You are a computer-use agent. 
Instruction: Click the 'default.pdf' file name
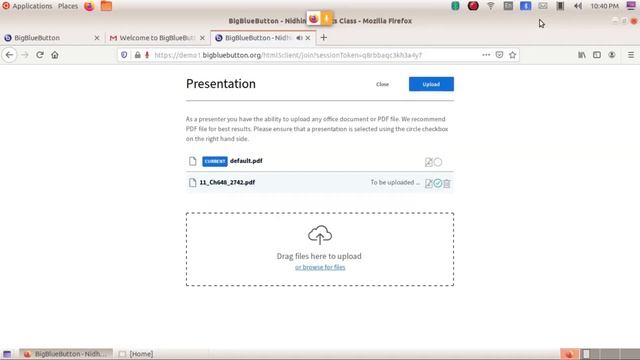pyautogui.click(x=246, y=161)
